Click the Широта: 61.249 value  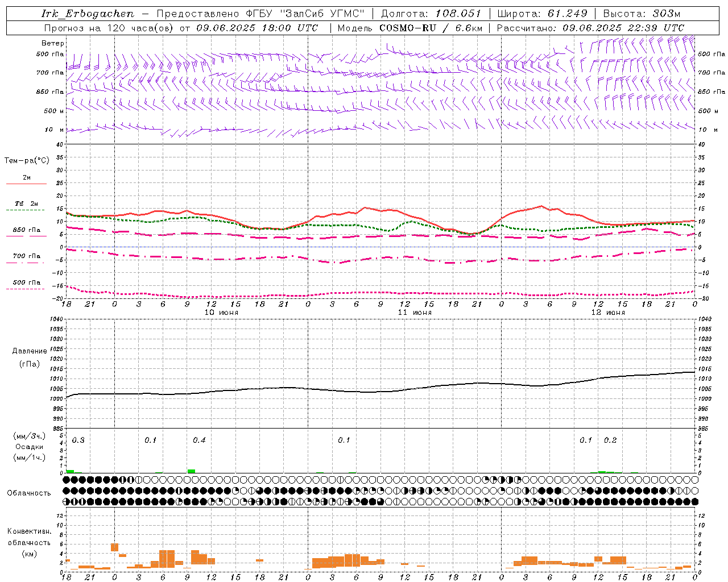coord(542,14)
